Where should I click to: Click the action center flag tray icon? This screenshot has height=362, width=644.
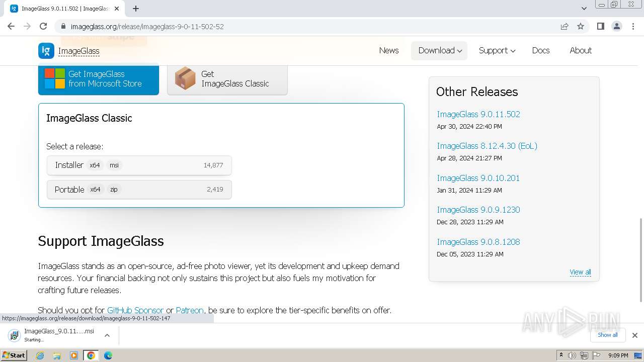[595, 355]
